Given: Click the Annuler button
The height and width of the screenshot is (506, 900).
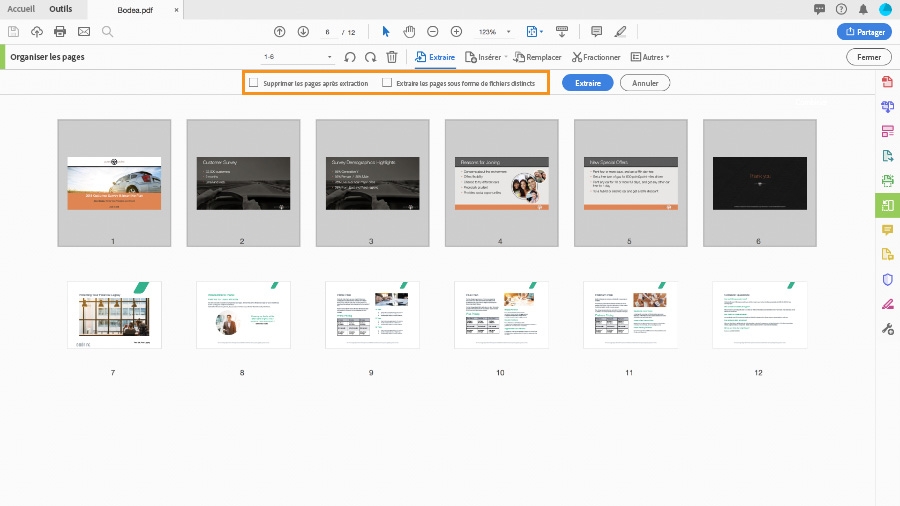Looking at the screenshot, I should point(645,83).
